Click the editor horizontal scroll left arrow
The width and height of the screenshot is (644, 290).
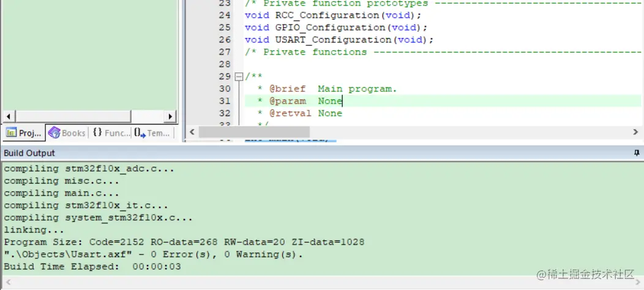coord(192,132)
